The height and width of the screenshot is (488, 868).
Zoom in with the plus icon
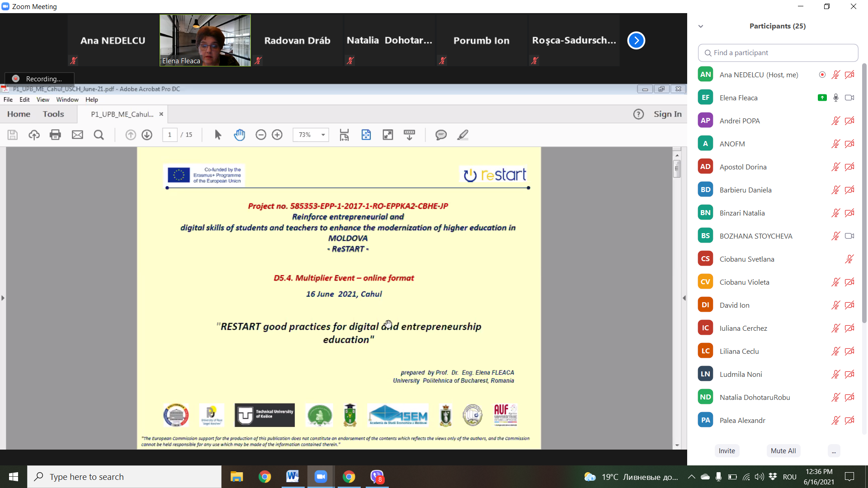277,135
